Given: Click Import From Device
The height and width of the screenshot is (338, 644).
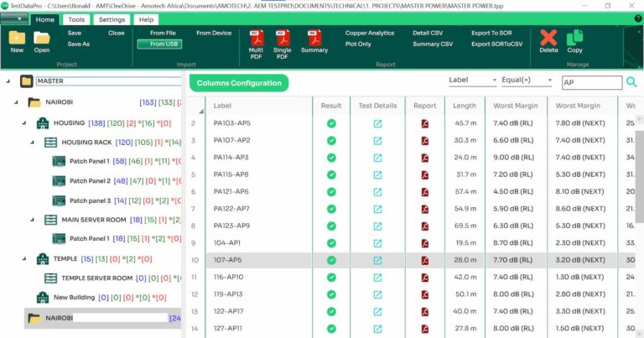Looking at the screenshot, I should point(214,33).
